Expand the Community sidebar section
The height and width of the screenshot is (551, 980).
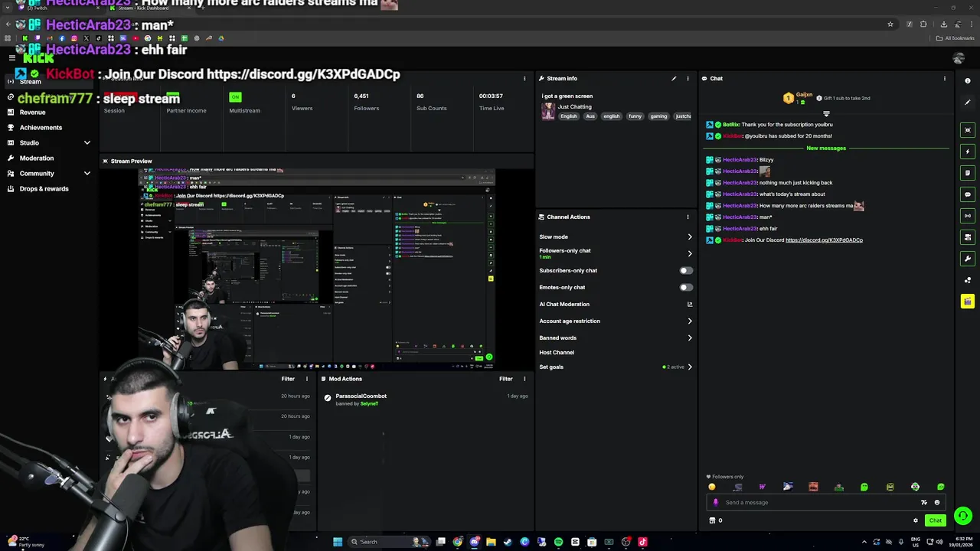coord(87,173)
